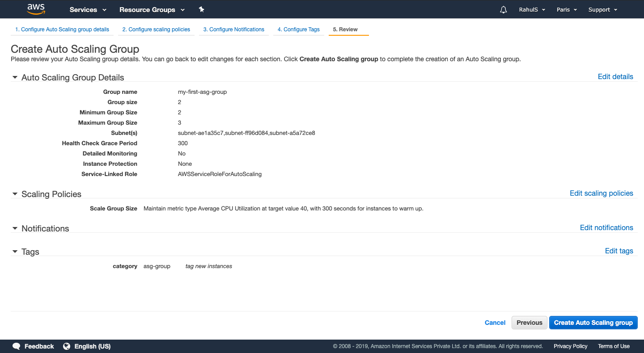Image resolution: width=644 pixels, height=353 pixels.
Task: Switch to the Configure Tags tab
Action: tap(298, 29)
